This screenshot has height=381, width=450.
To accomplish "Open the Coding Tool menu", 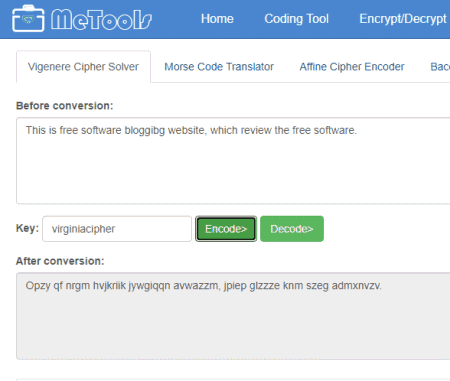I will [296, 19].
